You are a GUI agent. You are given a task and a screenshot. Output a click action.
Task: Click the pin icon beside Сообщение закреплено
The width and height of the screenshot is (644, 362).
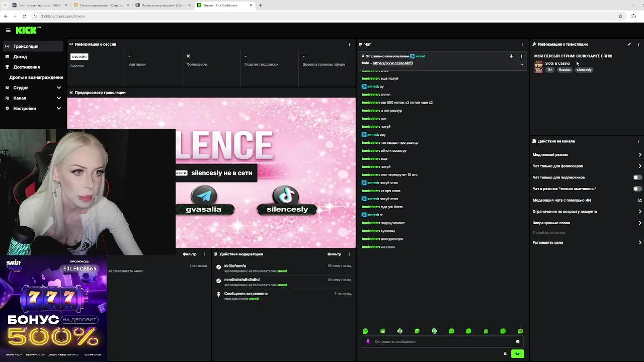[x=218, y=295]
